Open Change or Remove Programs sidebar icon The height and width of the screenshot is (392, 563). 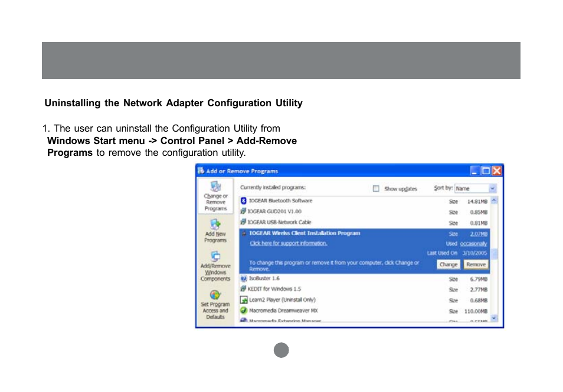coord(215,187)
